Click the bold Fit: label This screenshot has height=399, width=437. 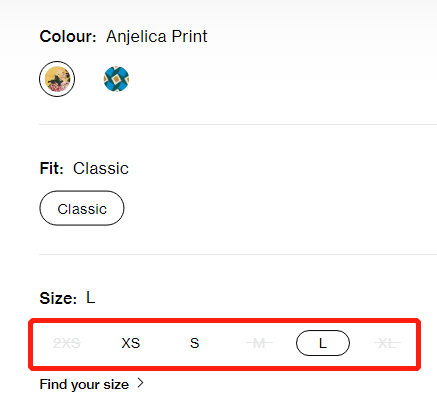[x=51, y=168]
